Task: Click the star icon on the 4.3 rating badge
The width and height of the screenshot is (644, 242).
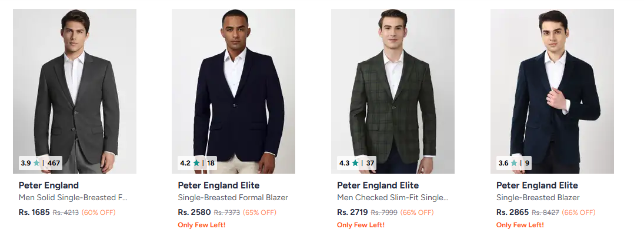Action: [x=355, y=163]
